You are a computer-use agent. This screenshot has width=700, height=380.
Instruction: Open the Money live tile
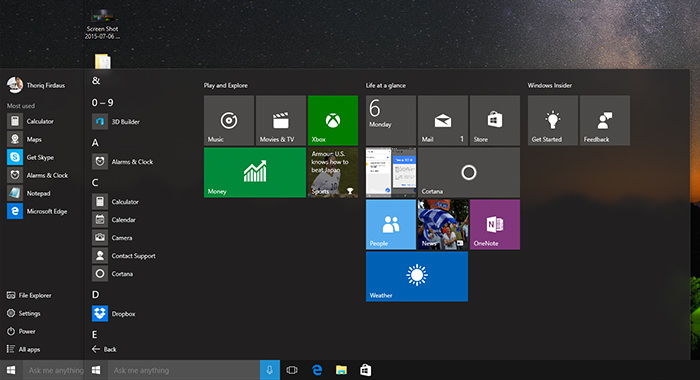tap(255, 172)
